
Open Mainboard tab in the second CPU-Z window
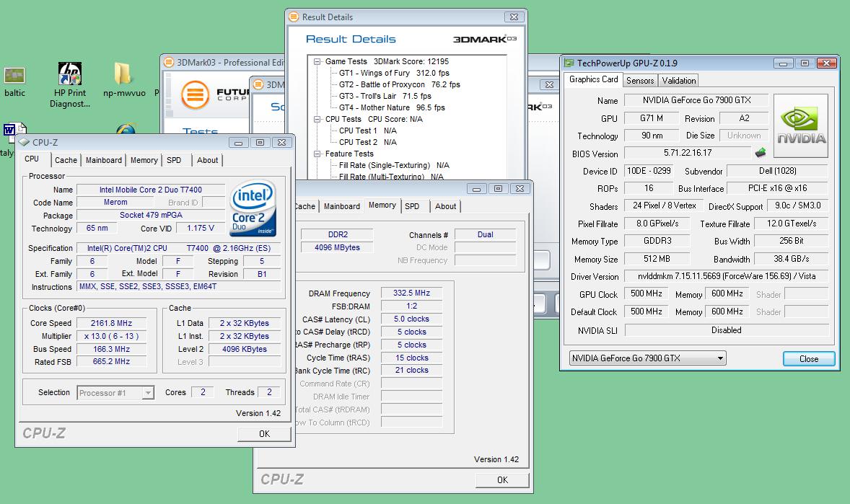pyautogui.click(x=341, y=206)
